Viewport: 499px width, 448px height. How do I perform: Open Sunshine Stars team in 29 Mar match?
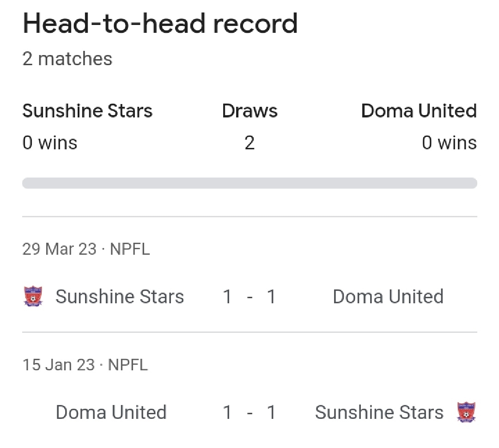coord(120,296)
